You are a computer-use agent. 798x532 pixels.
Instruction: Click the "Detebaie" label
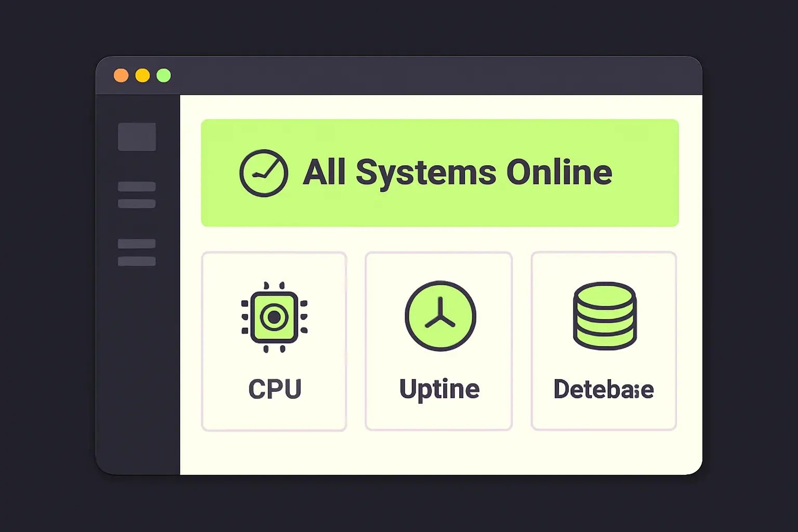click(x=604, y=389)
